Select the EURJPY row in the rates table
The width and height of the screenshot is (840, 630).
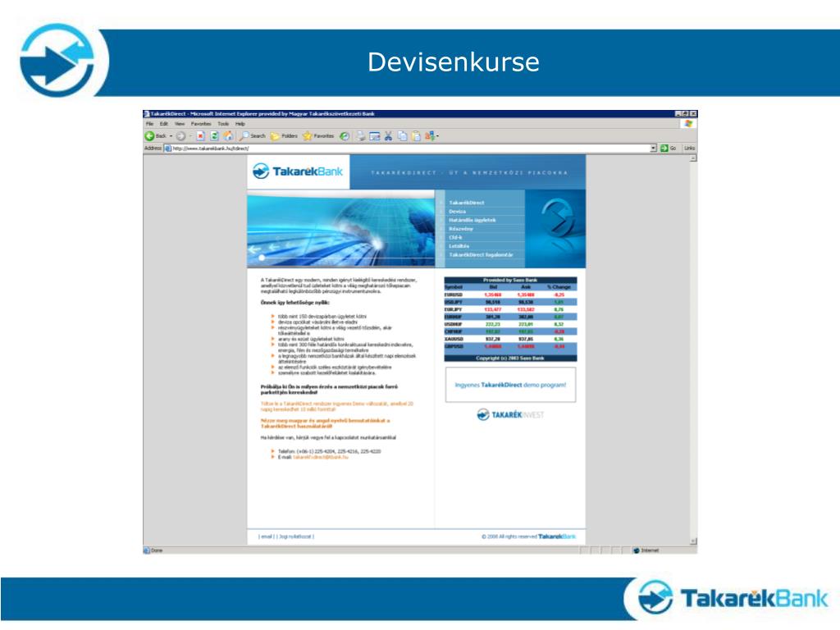click(510, 309)
